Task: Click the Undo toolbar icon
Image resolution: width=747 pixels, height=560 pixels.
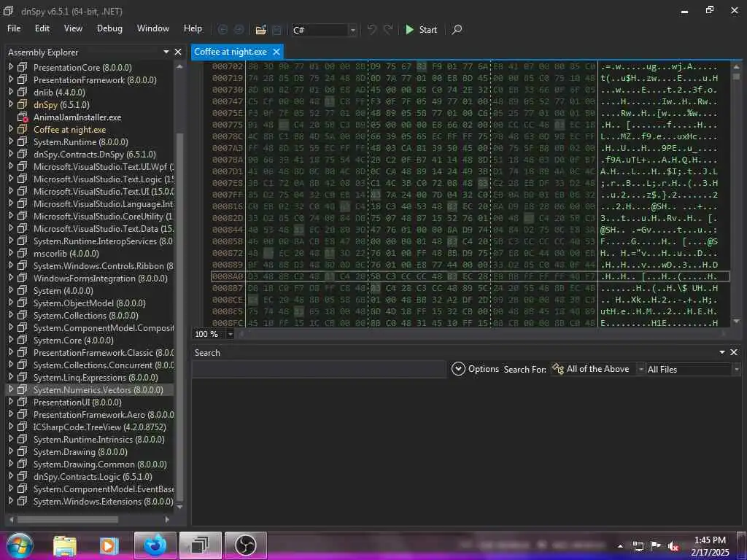Action: [371, 29]
